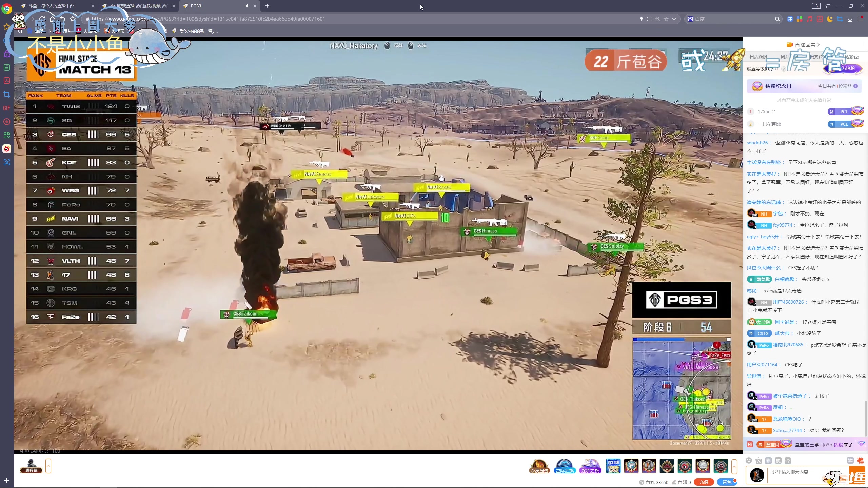Click the username 一只花芽bb in fan ranking
Image resolution: width=868 pixels, height=488 pixels.
click(769, 124)
